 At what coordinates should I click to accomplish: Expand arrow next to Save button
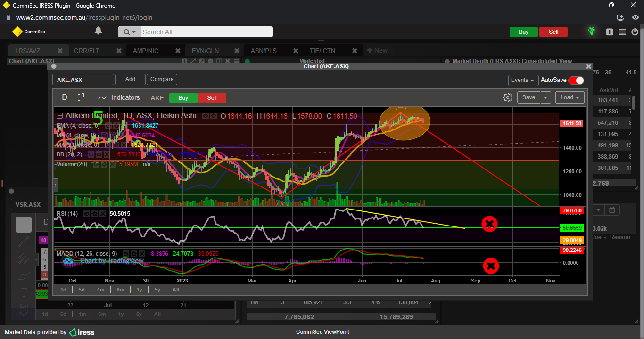[546, 97]
